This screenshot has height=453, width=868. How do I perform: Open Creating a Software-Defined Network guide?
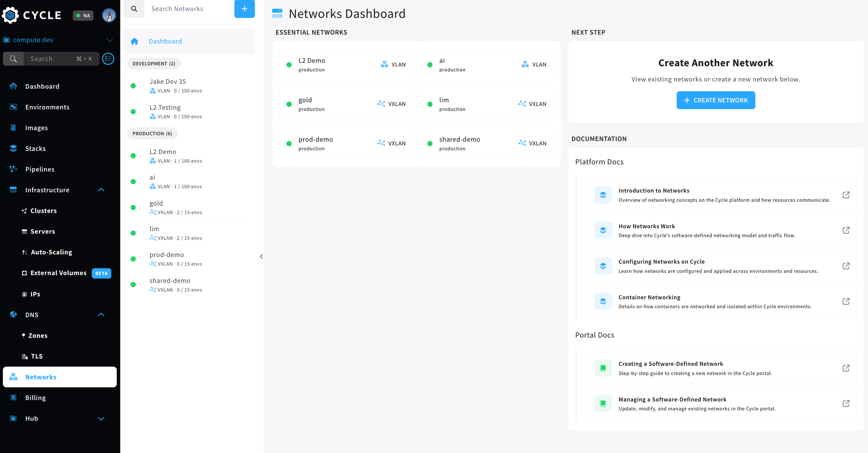(x=722, y=368)
